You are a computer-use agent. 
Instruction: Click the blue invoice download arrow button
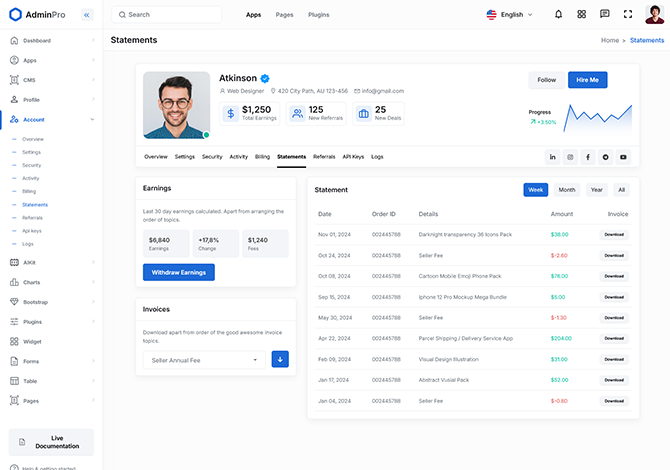click(280, 359)
